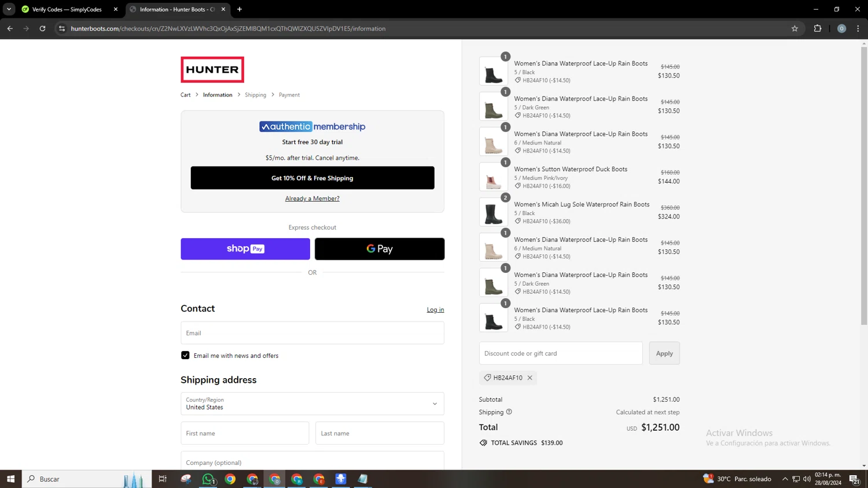Select Shipping breadcrumb step

pyautogui.click(x=255, y=95)
